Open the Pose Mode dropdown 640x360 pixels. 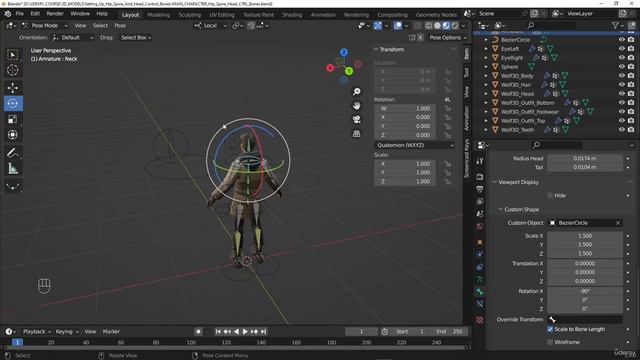coord(45,25)
